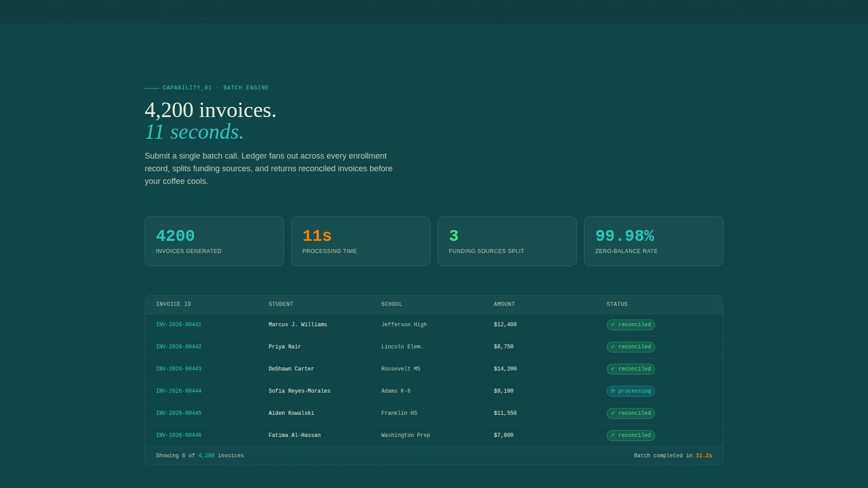Image resolution: width=868 pixels, height=488 pixels.
Task: Select the reconciled badge for DeShawn Carter
Action: 631,369
